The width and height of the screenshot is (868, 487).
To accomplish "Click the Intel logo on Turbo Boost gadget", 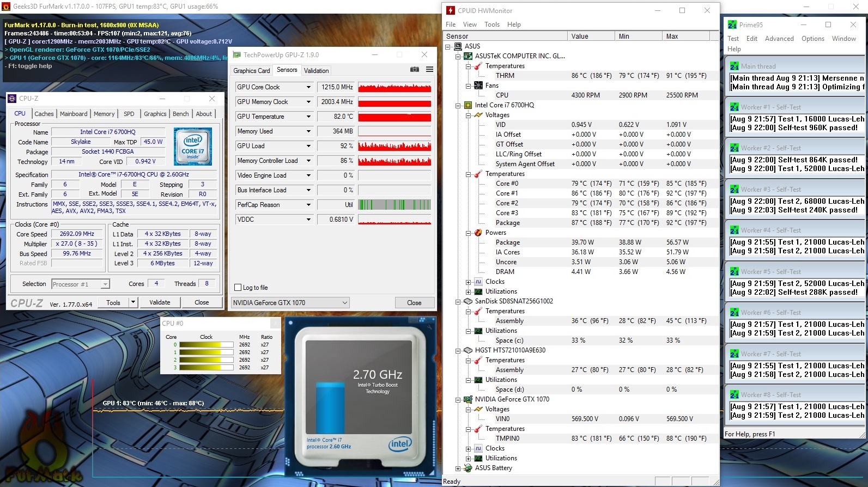I will tap(400, 444).
